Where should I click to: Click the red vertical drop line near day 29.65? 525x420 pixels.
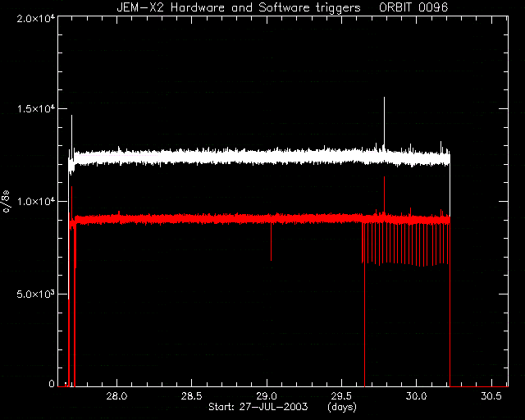[x=364, y=305]
